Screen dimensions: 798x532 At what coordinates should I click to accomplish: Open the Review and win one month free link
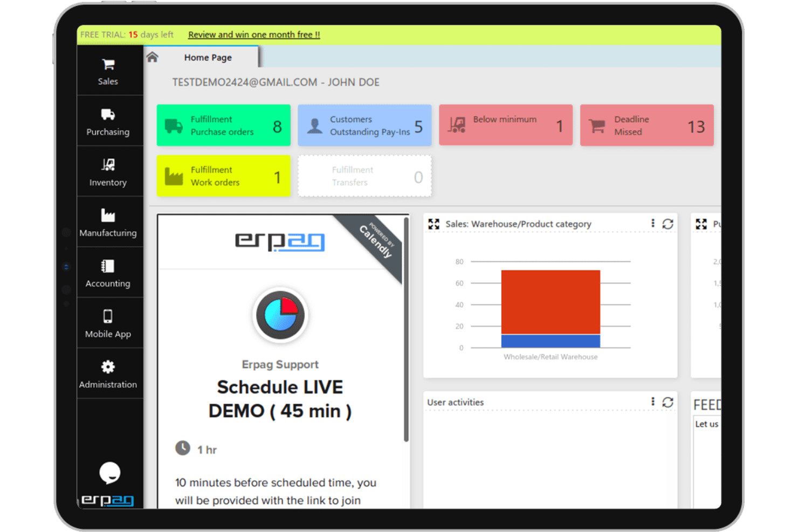click(x=254, y=34)
